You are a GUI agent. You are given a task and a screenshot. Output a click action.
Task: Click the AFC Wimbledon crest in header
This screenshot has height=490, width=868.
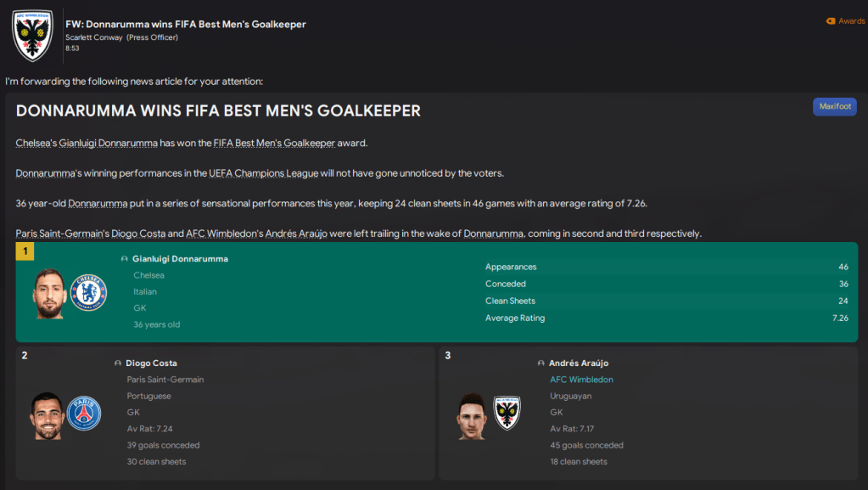click(x=32, y=34)
